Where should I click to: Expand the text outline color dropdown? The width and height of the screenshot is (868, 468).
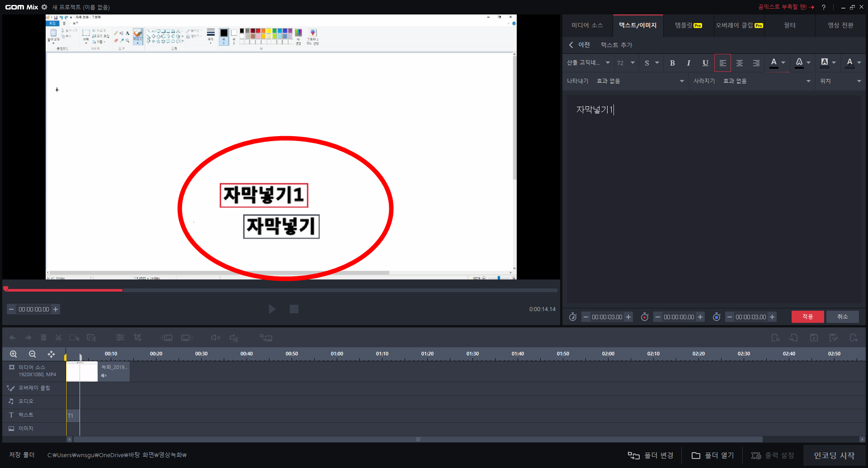point(808,63)
